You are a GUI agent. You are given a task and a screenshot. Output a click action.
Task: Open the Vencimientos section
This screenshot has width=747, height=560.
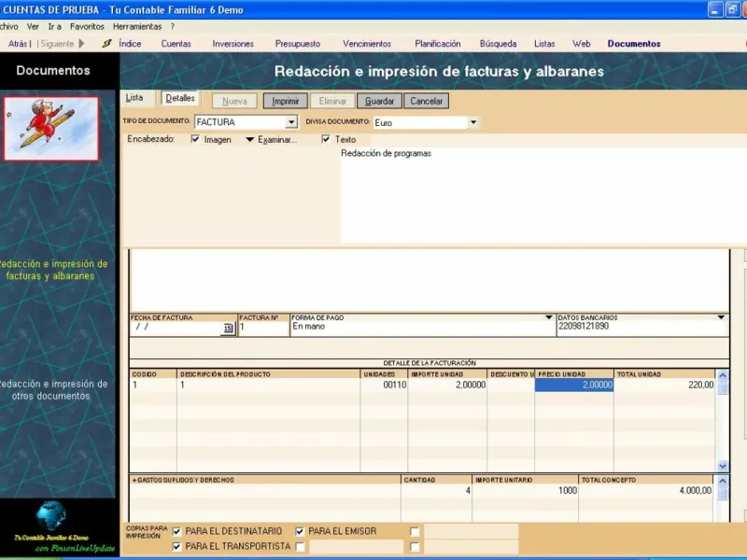pyautogui.click(x=367, y=44)
